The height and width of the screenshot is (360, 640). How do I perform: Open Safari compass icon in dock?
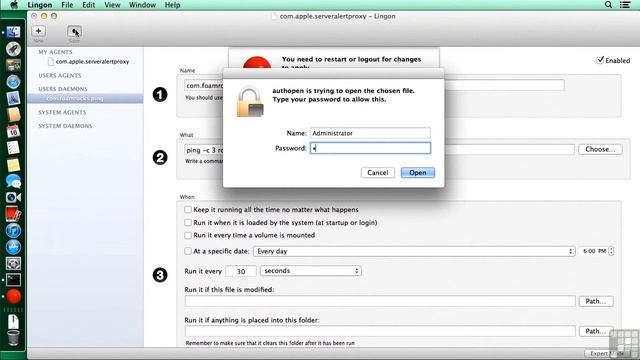(13, 82)
